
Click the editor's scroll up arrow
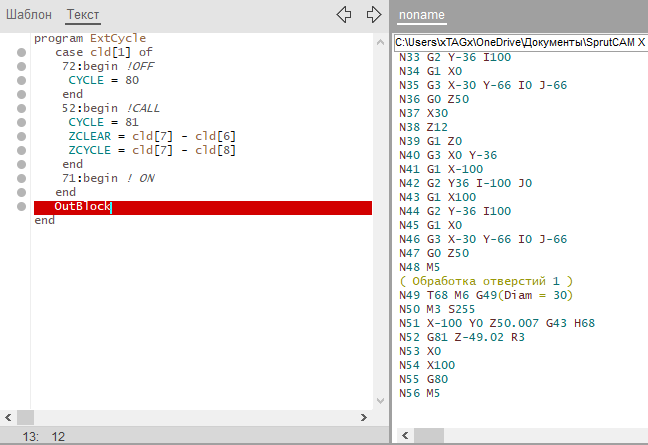point(381,40)
